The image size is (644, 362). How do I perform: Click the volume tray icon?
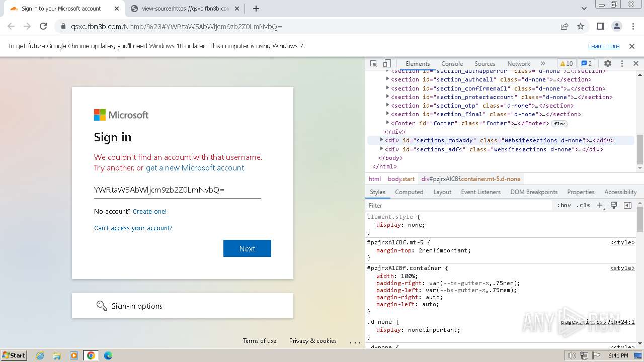coord(572,355)
